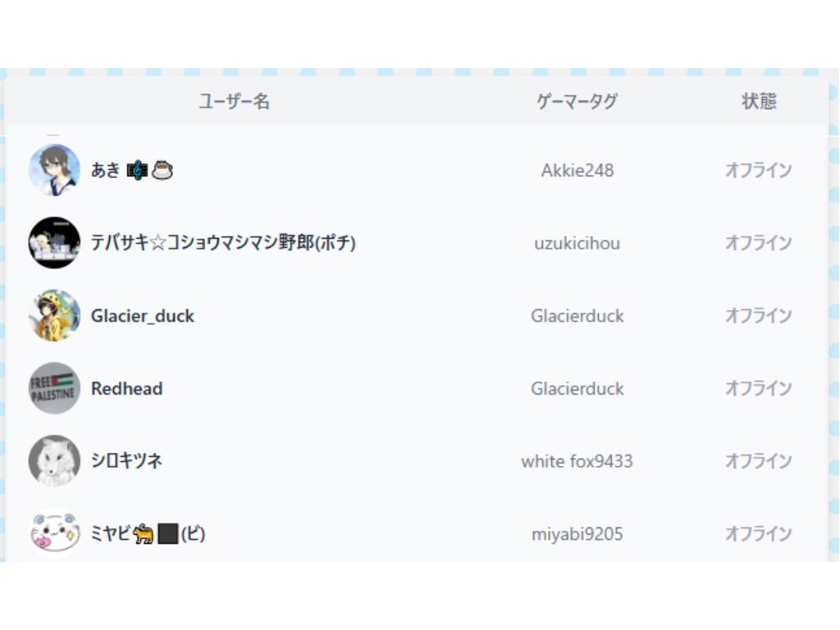
Task: Open Glacier_duck's profile avatar
Action: point(54,316)
